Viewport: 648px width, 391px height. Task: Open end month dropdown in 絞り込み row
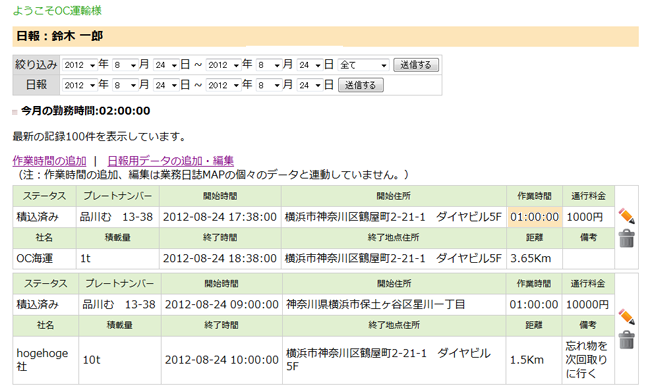(x=269, y=65)
